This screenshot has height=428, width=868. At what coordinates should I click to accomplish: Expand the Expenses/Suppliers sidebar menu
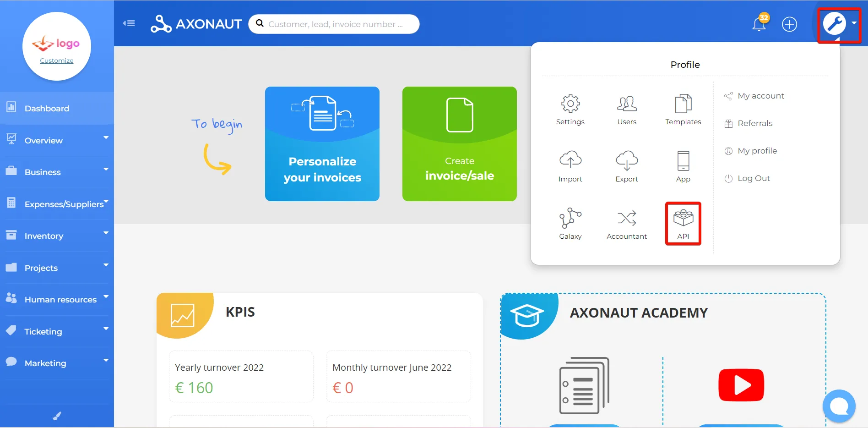click(57, 204)
